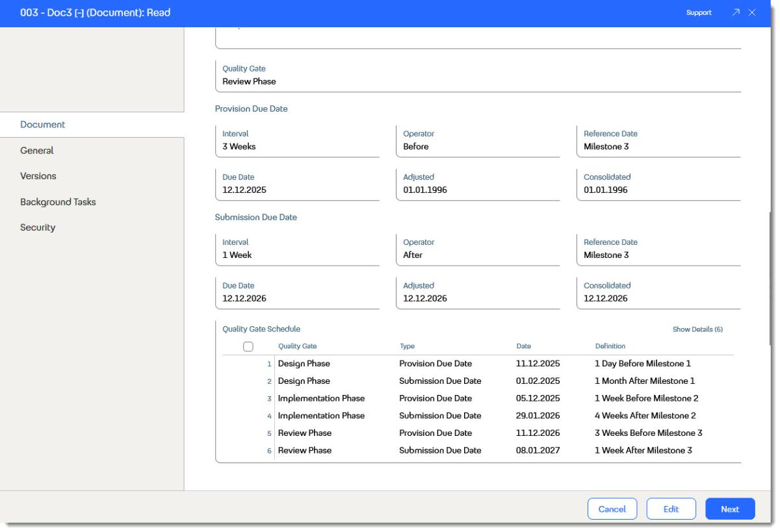The width and height of the screenshot is (780, 532).
Task: Select row 4 Implementation Phase Submission Due Date
Action: click(478, 416)
